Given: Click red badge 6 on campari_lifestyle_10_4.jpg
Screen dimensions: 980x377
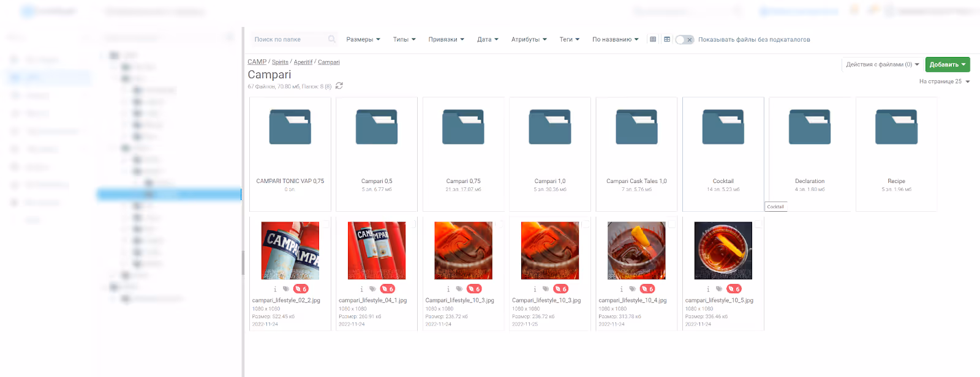Looking at the screenshot, I should pos(647,289).
